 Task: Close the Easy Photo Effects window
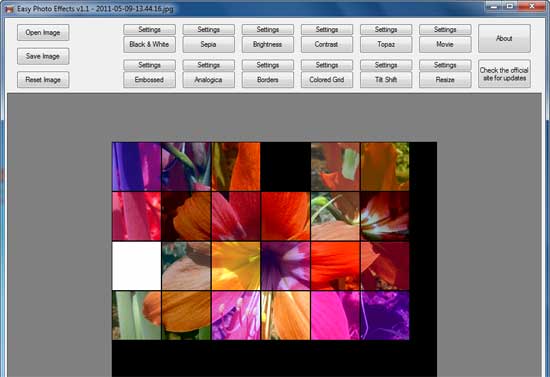pyautogui.click(x=532, y=6)
